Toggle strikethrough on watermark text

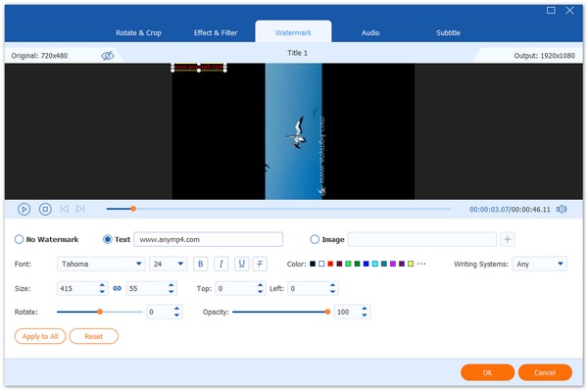tap(260, 264)
